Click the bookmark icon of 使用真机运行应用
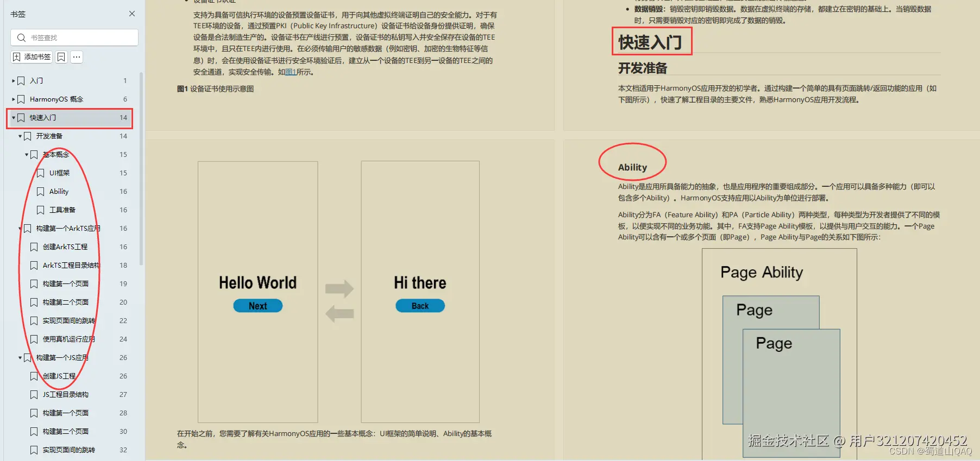 click(x=34, y=339)
